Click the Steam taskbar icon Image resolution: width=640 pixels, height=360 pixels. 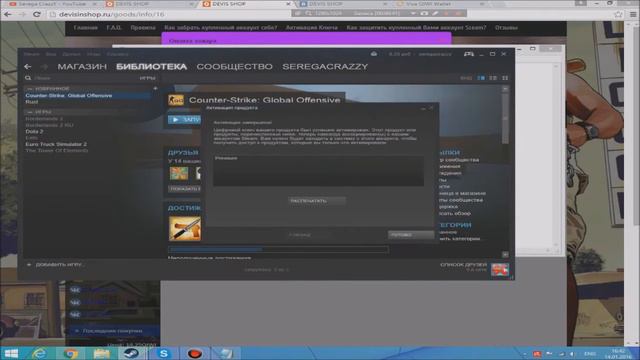click(131, 353)
